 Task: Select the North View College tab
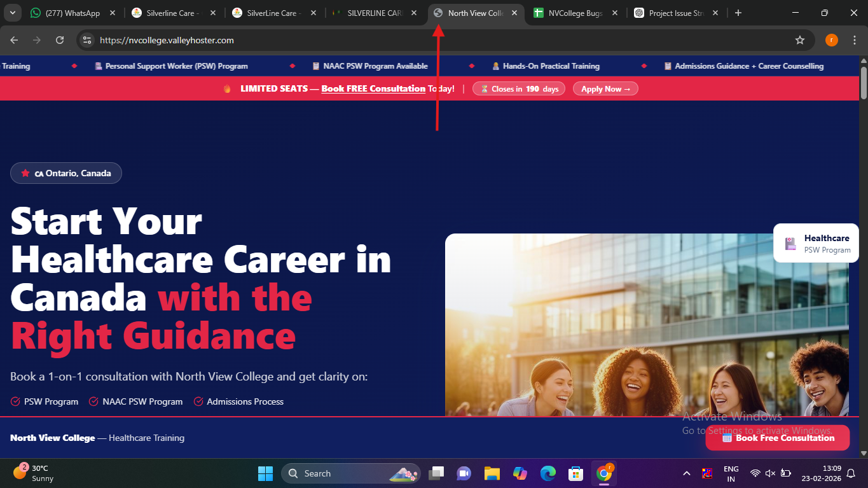(477, 13)
